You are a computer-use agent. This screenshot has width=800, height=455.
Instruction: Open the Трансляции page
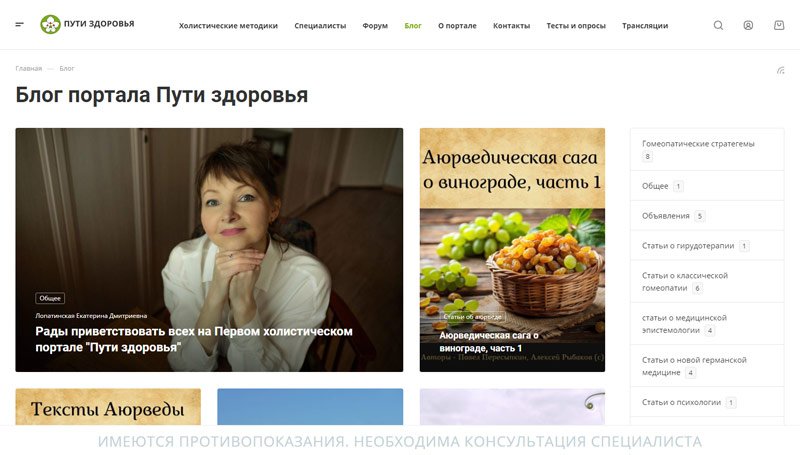(x=645, y=26)
